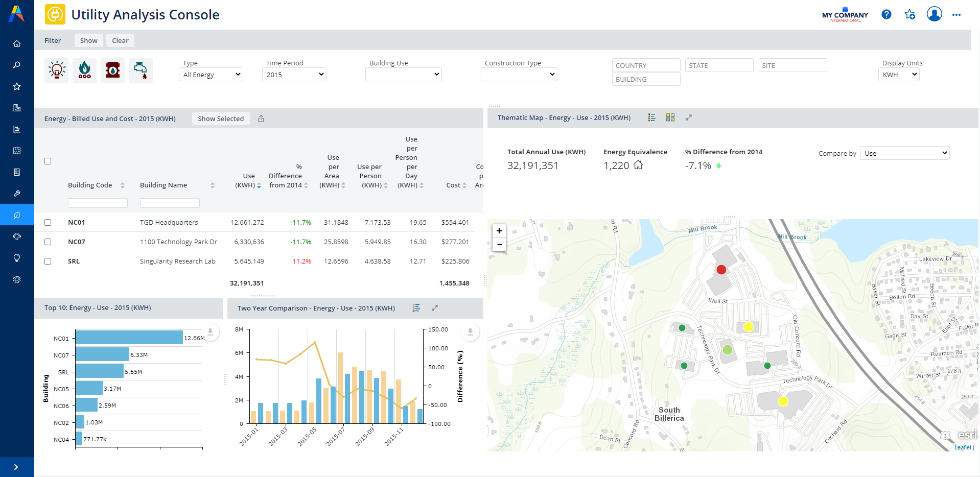This screenshot has height=477, width=980.
Task: Expand the Thematic Map panel to fullscreen
Action: tap(689, 117)
